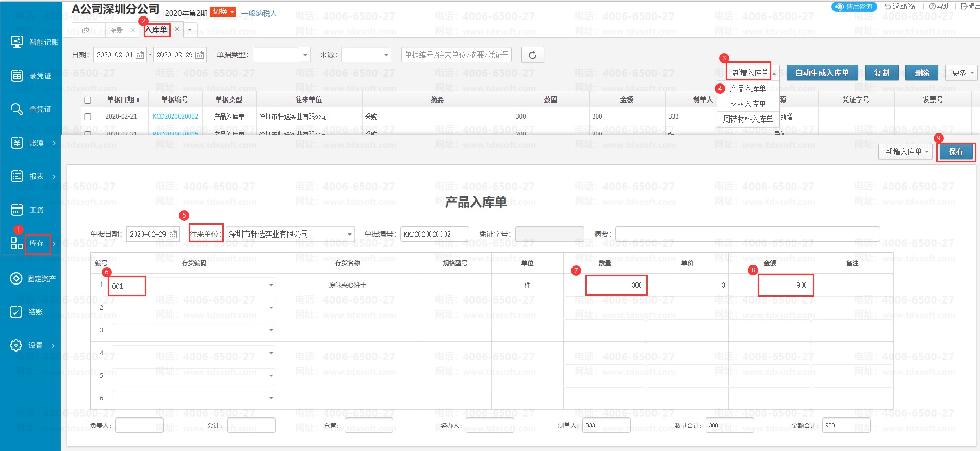This screenshot has width=980, height=451.
Task: Click the 摘要 input field in form
Action: coord(747,234)
